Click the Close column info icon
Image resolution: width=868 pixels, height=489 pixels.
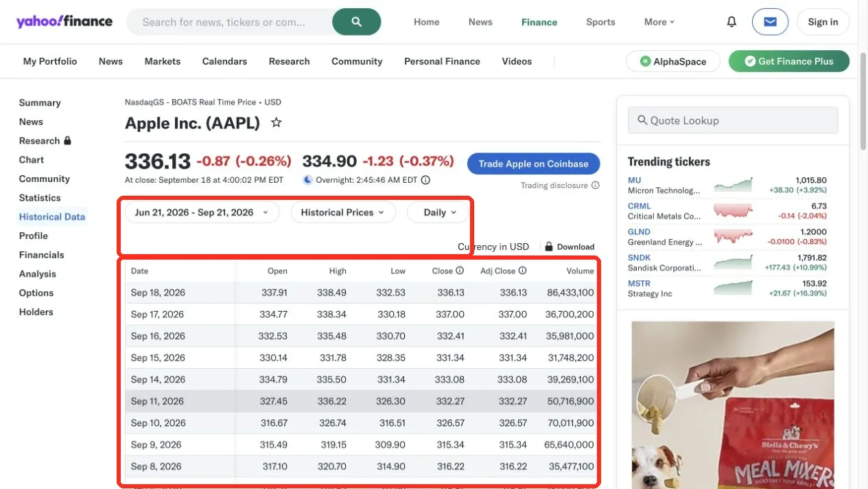(x=460, y=271)
